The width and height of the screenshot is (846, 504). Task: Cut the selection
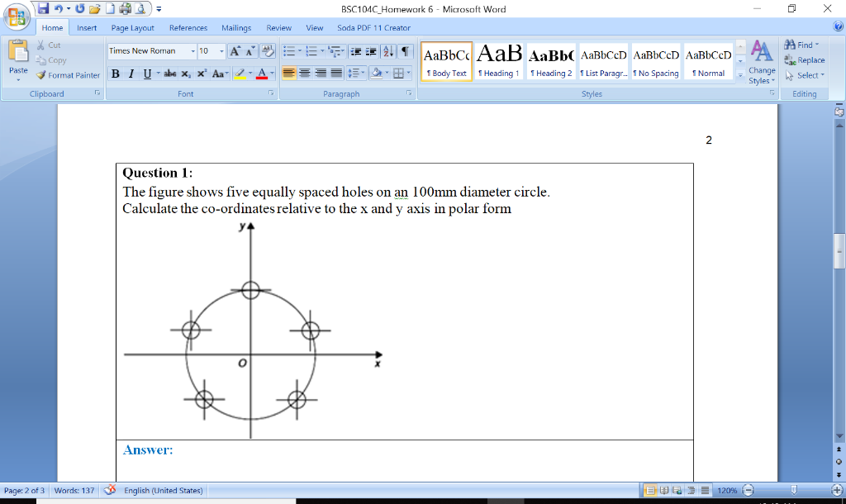click(x=49, y=45)
